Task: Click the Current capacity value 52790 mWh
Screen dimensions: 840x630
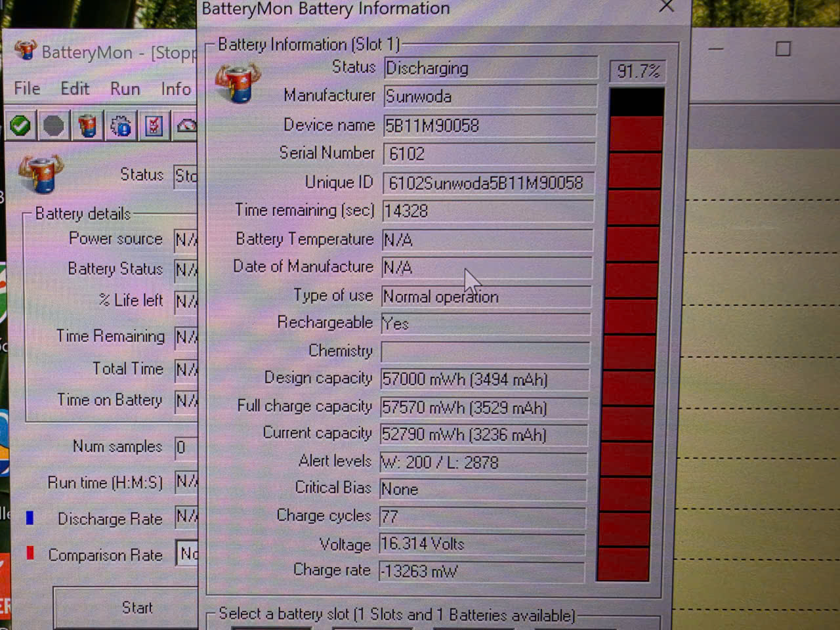Action: [x=484, y=434]
